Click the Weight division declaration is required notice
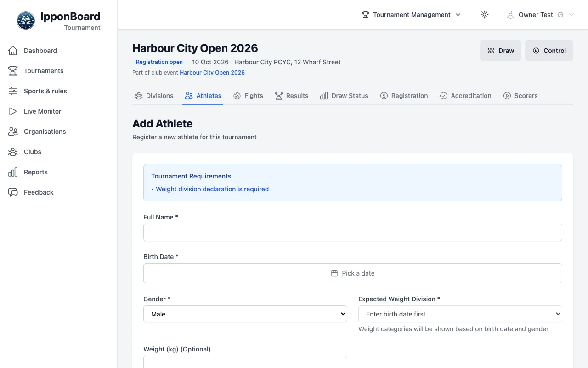588x368 pixels. (212, 189)
